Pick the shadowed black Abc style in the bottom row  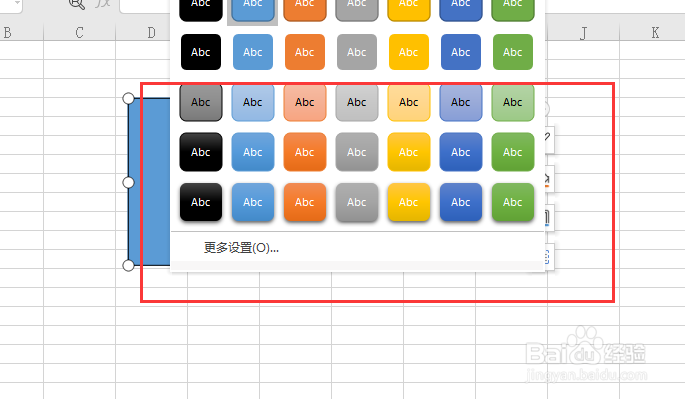(201, 202)
